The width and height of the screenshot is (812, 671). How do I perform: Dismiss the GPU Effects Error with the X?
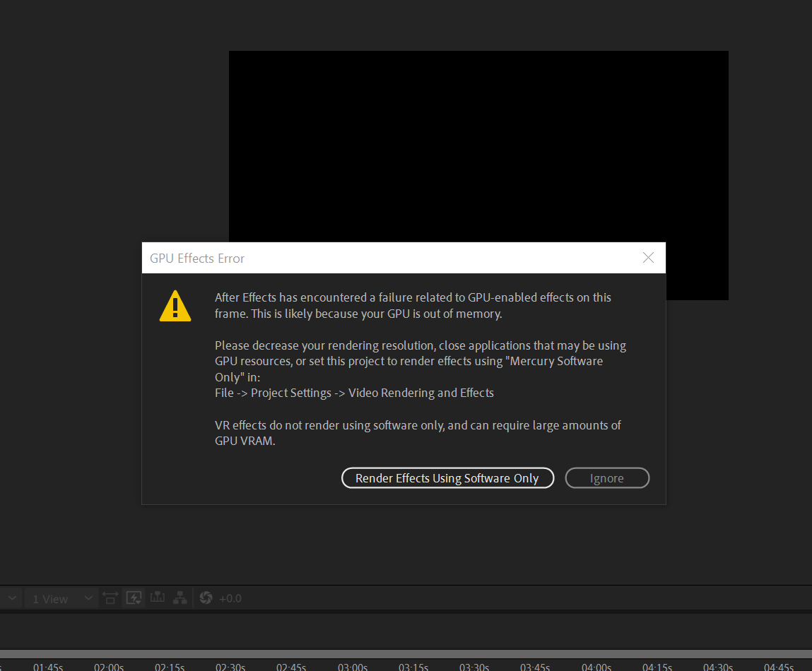pyautogui.click(x=648, y=258)
